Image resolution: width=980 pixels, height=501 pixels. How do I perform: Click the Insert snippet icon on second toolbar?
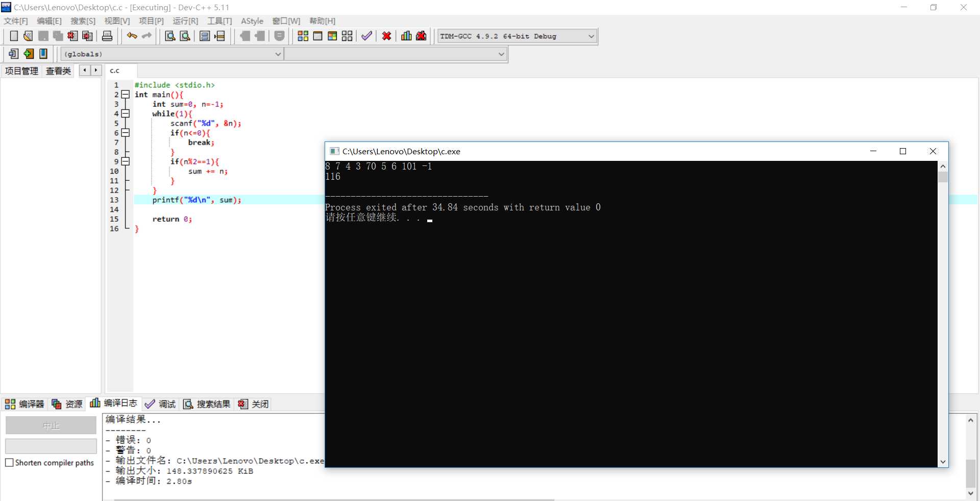(x=14, y=54)
